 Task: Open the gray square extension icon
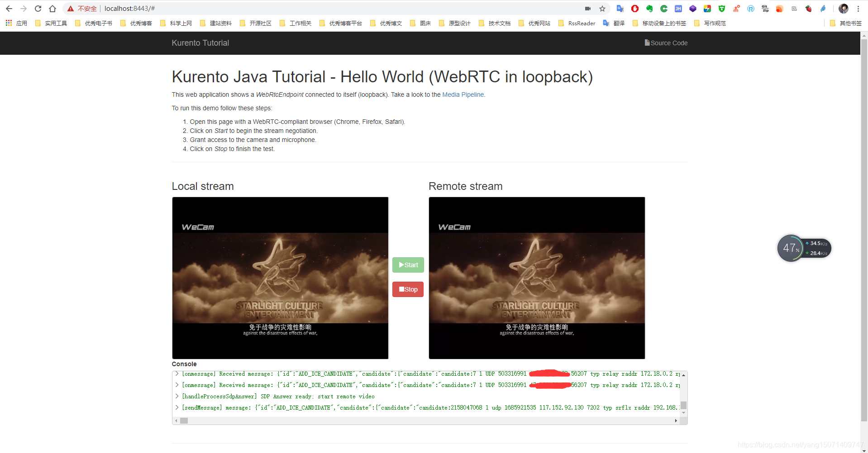(794, 9)
